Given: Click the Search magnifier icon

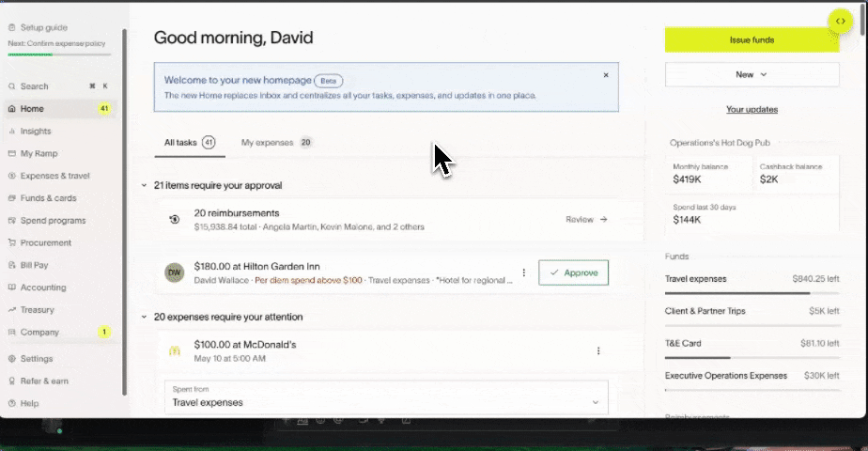Looking at the screenshot, I should 12,86.
